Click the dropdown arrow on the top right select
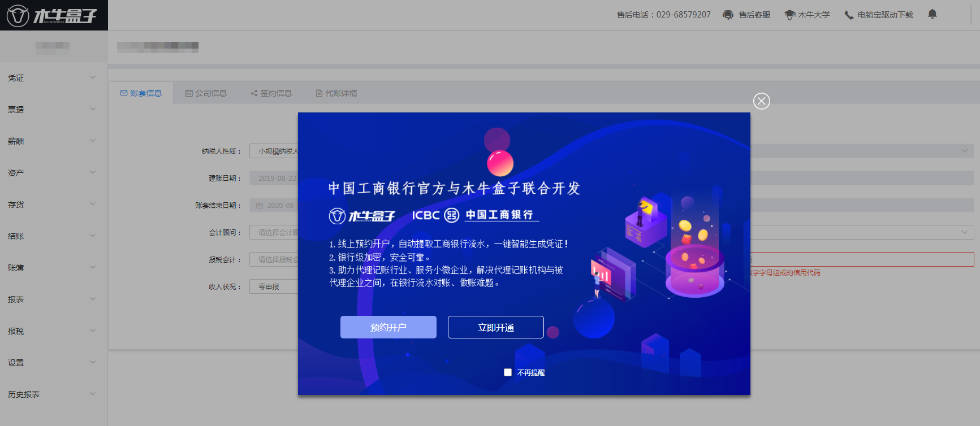The image size is (980, 426). (964, 151)
